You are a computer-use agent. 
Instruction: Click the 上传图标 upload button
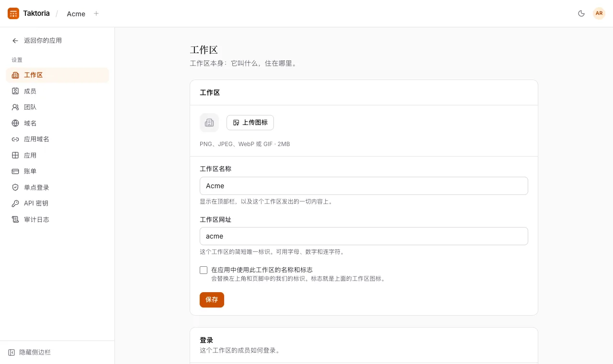[x=250, y=123]
